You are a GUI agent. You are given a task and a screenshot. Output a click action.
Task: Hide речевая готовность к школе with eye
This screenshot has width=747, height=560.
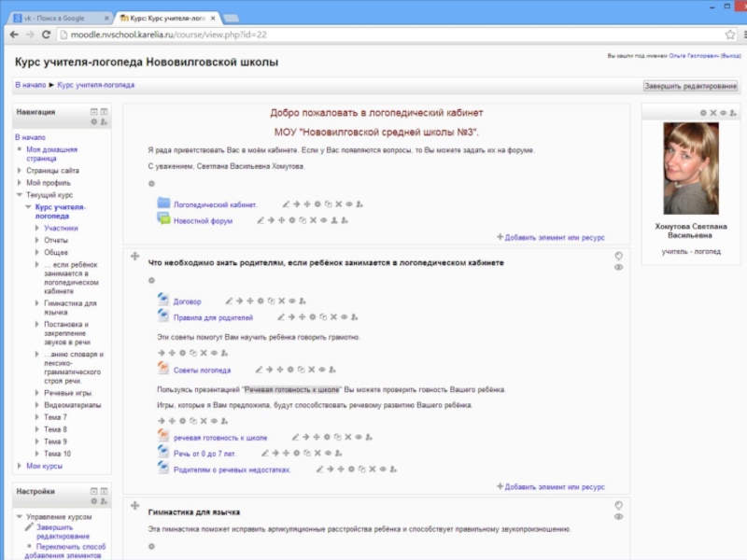click(x=359, y=437)
